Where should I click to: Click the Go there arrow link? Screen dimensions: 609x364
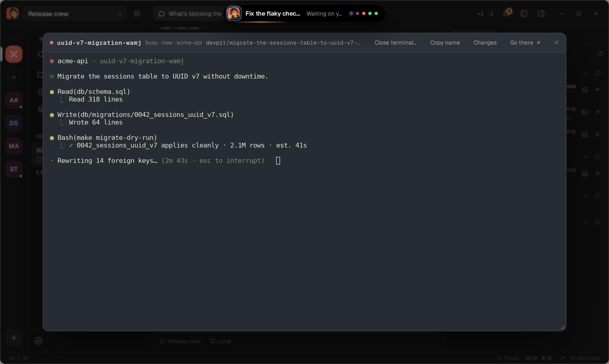525,42
